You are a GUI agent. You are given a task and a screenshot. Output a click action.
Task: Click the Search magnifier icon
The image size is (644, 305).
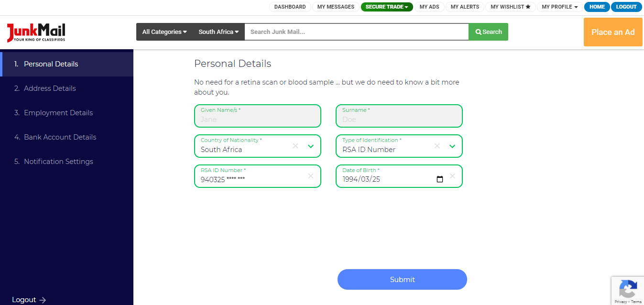pyautogui.click(x=478, y=32)
